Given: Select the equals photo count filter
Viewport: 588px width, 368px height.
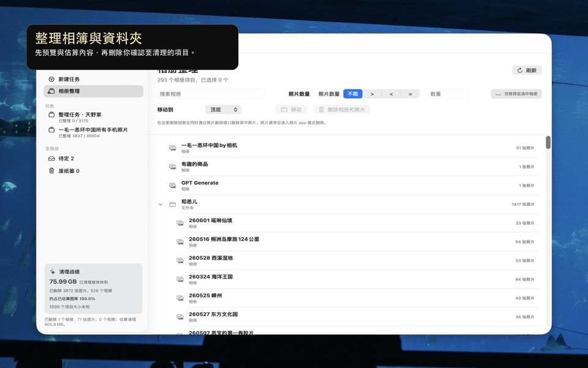Looking at the screenshot, I should pos(410,94).
